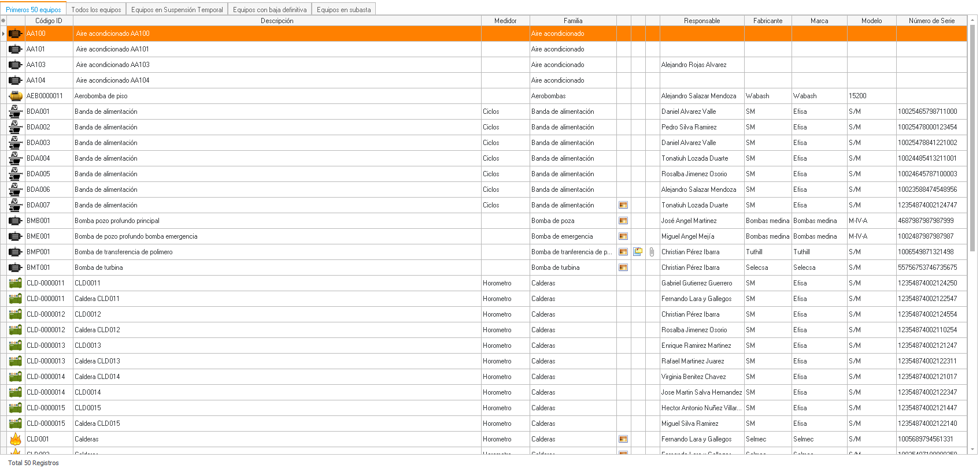Open the sticky note icon on BMP001 row
The image size is (980, 468).
(x=638, y=252)
